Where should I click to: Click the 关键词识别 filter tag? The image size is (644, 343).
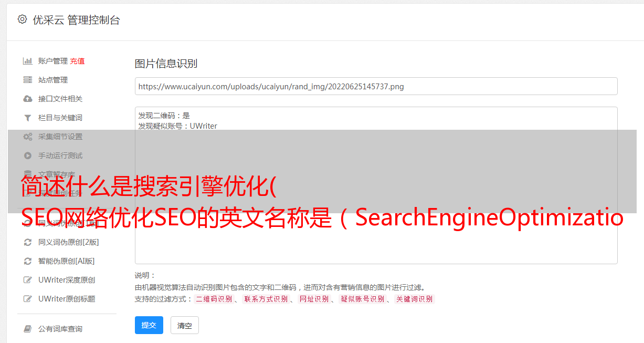415,299
